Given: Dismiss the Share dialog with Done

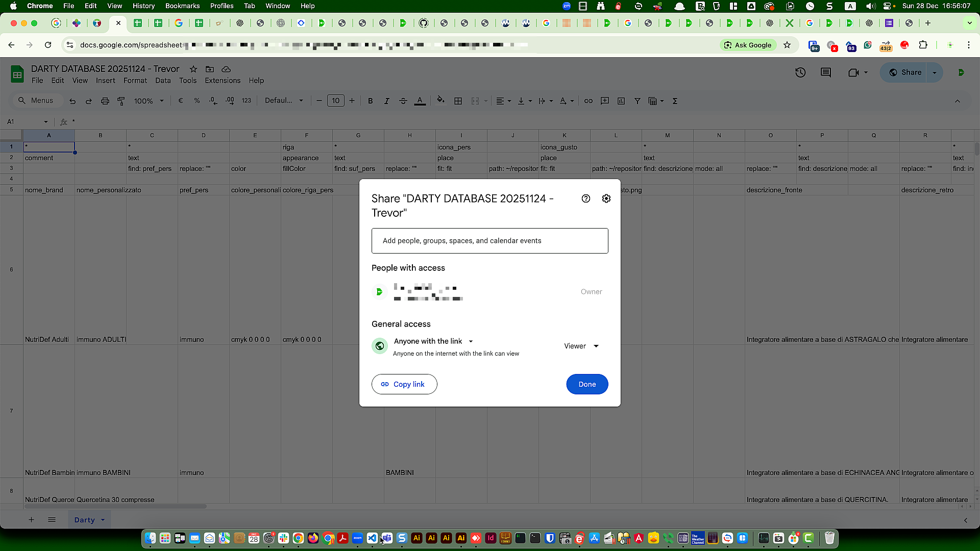Looking at the screenshot, I should [x=587, y=384].
